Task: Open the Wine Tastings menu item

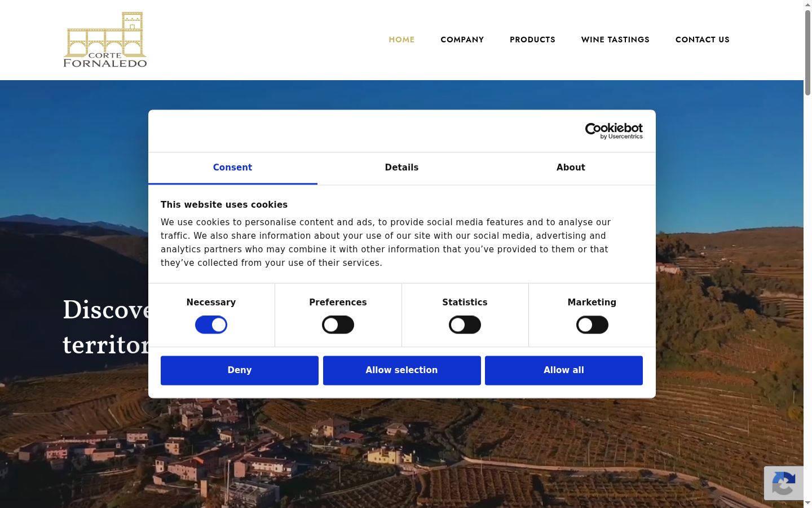Action: 615,40
